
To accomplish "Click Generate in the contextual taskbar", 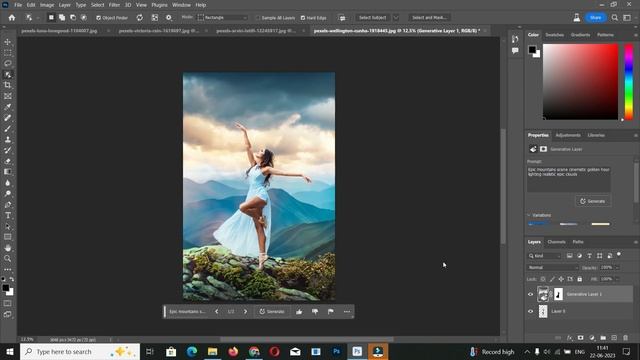I will [272, 311].
